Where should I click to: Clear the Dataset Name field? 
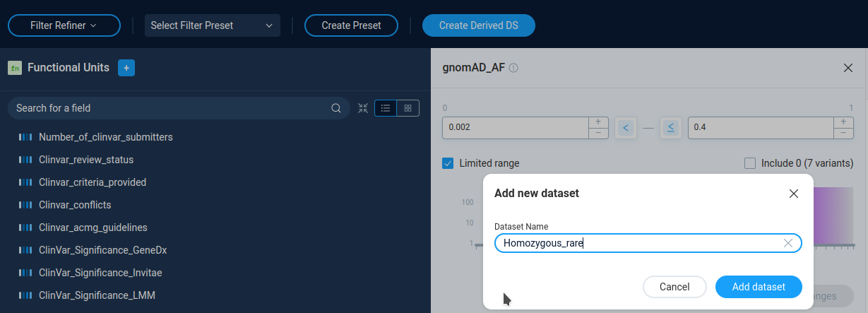[788, 243]
